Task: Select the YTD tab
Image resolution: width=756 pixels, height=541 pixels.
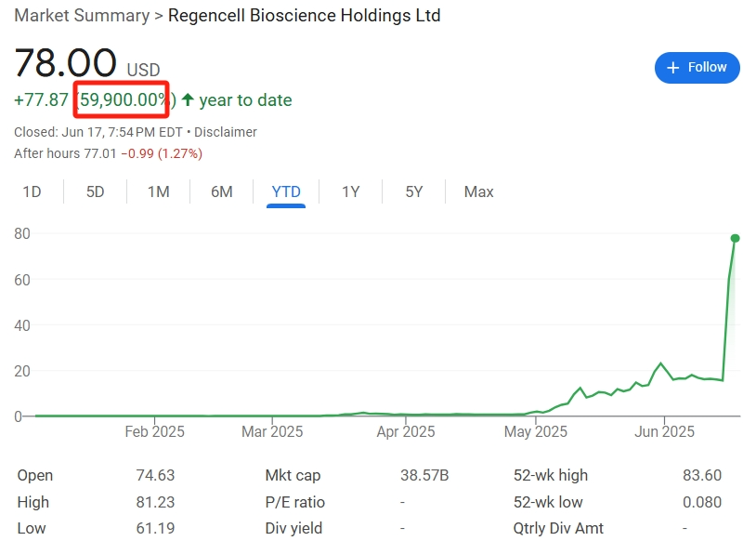Action: point(286,191)
